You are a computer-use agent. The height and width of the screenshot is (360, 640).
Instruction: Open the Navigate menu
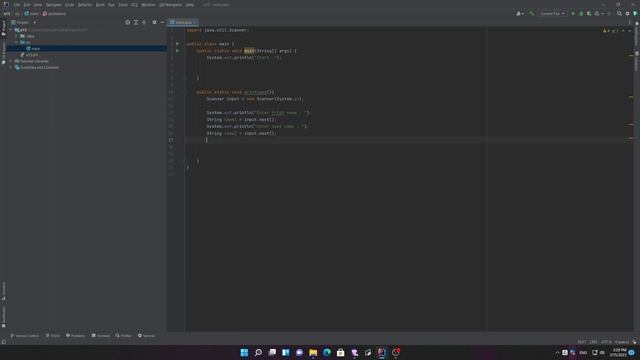point(53,5)
